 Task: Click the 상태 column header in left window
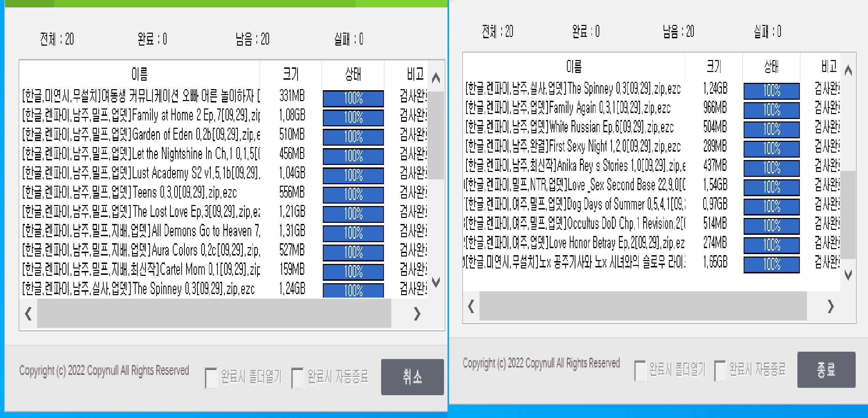352,73
